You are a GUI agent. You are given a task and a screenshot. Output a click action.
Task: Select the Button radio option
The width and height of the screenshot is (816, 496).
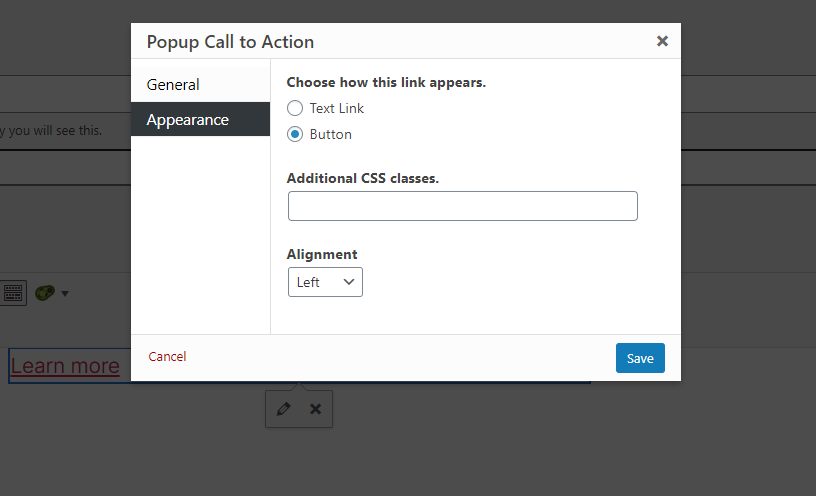[295, 134]
